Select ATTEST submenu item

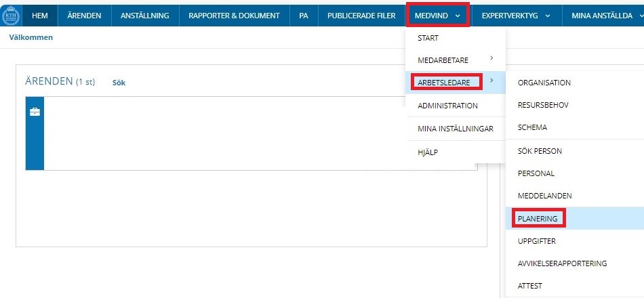pos(575,286)
